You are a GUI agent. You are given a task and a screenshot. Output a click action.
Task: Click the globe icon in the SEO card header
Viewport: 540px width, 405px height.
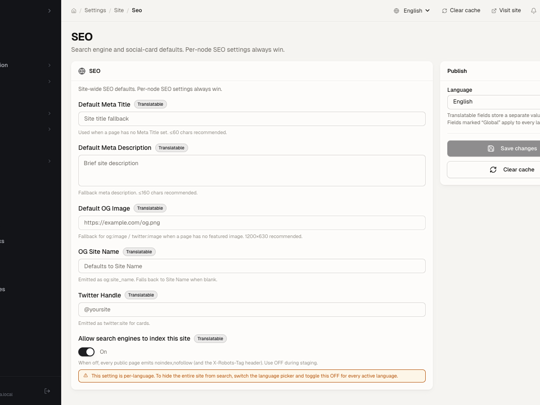(82, 71)
